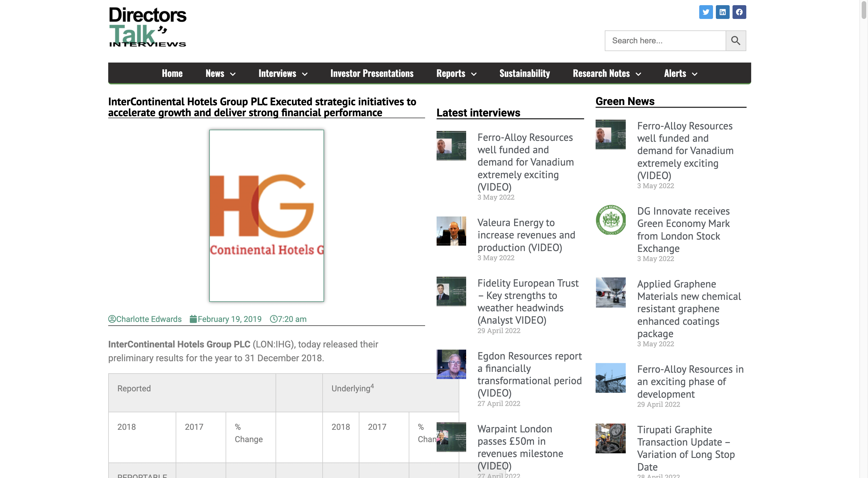Click the clock icon beside 7:20 am
The width and height of the screenshot is (868, 478).
[x=274, y=319]
